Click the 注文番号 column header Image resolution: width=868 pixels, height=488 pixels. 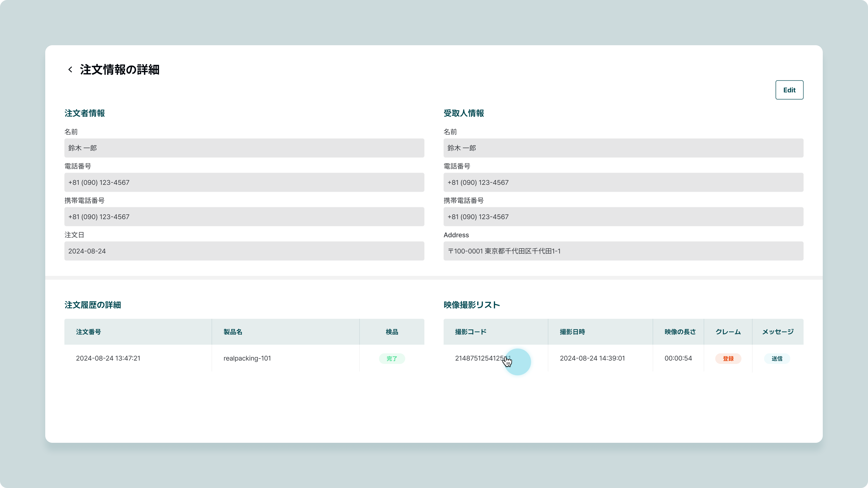click(88, 332)
